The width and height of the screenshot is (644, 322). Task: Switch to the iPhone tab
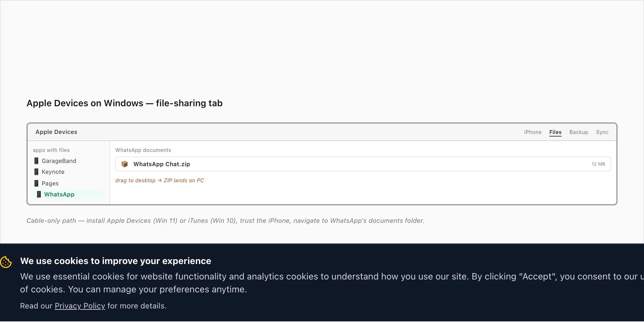pyautogui.click(x=533, y=132)
